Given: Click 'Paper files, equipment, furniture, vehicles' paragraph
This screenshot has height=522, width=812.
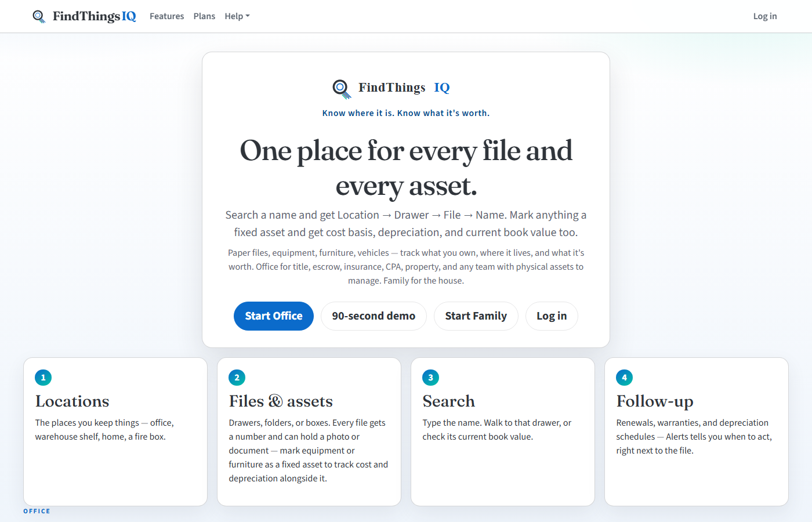Looking at the screenshot, I should (x=406, y=267).
